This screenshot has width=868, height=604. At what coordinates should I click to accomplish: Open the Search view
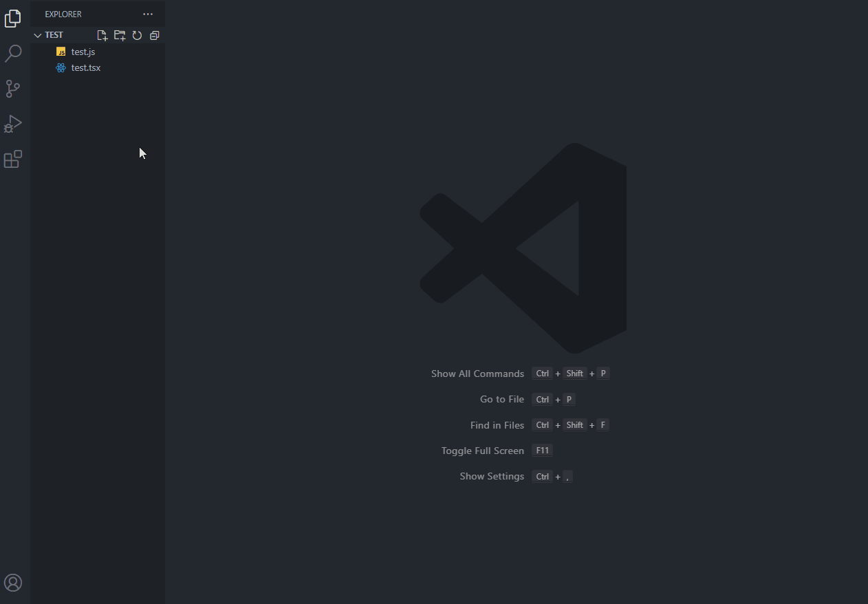point(13,54)
